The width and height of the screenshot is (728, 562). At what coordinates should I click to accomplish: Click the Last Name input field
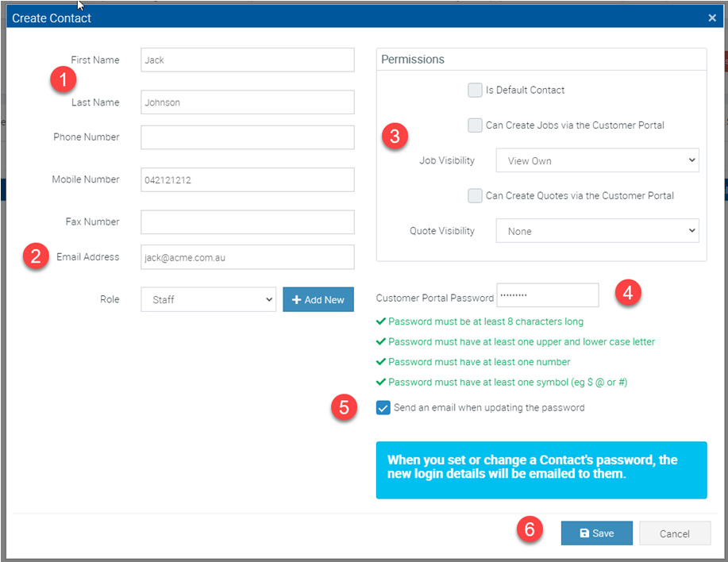click(247, 102)
